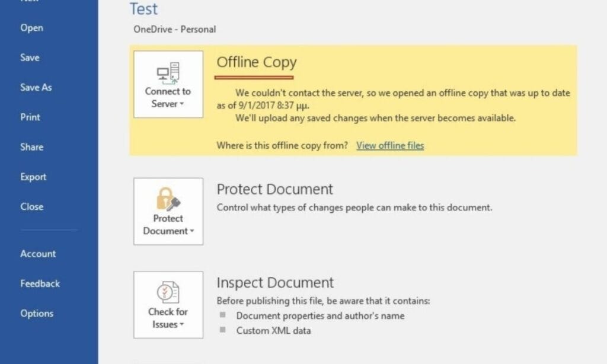Expand the Protect Document dropdown arrow
The image size is (607, 364).
192,232
